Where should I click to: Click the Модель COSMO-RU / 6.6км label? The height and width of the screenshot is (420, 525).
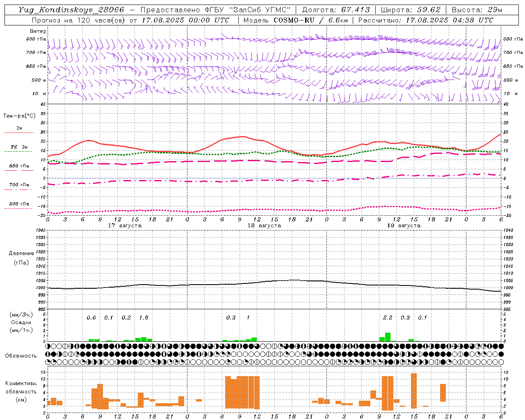296,20
